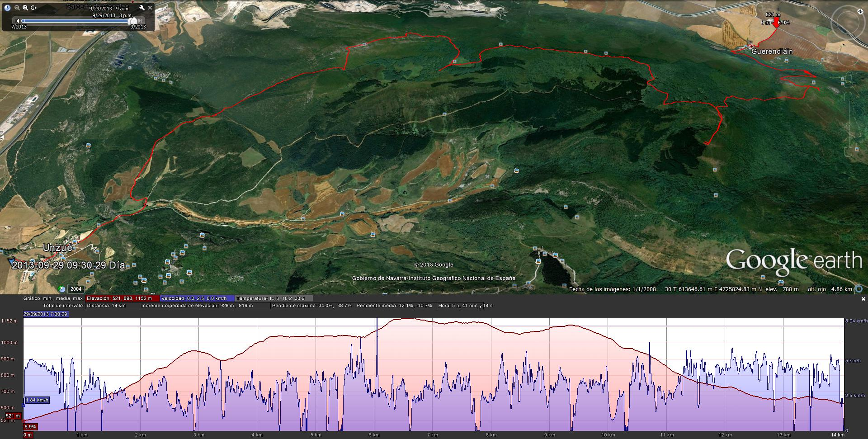The width and height of the screenshot is (868, 439).
Task: Click Incremento/pérdida de elevación value
Action: (x=197, y=306)
